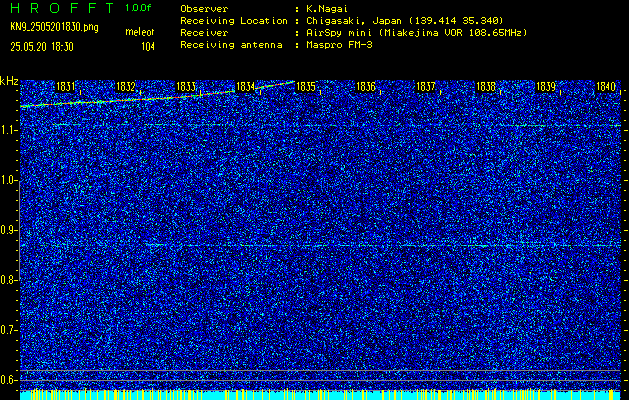Click the HROFFT title text

[62, 8]
